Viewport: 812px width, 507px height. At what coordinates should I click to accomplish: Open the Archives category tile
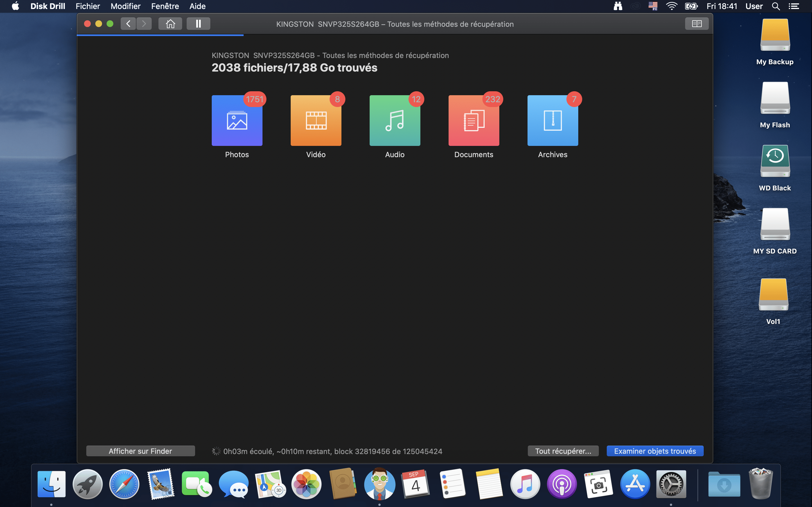pyautogui.click(x=553, y=120)
